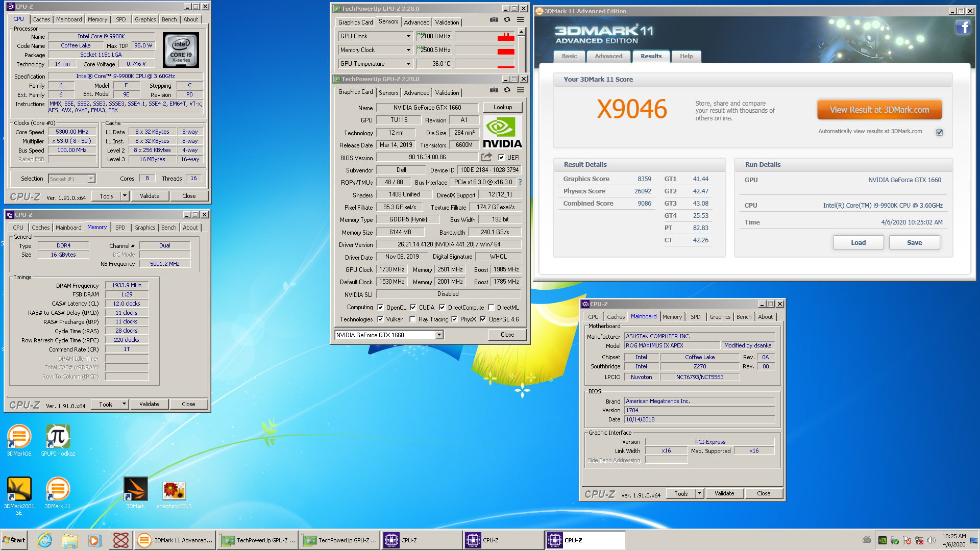This screenshot has width=980, height=551.
Task: Click Close button in GPU-Z Graphics Card window
Action: point(507,335)
